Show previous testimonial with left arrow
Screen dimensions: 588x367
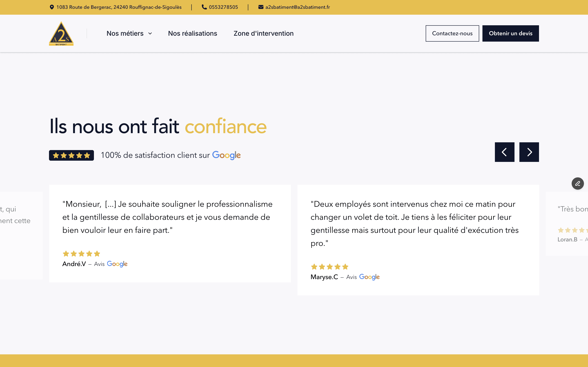point(504,152)
